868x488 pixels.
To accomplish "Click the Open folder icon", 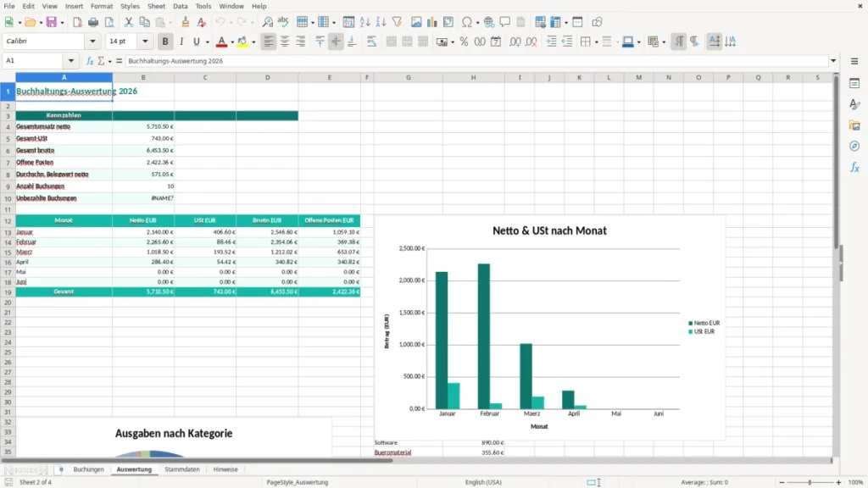I will [x=30, y=22].
